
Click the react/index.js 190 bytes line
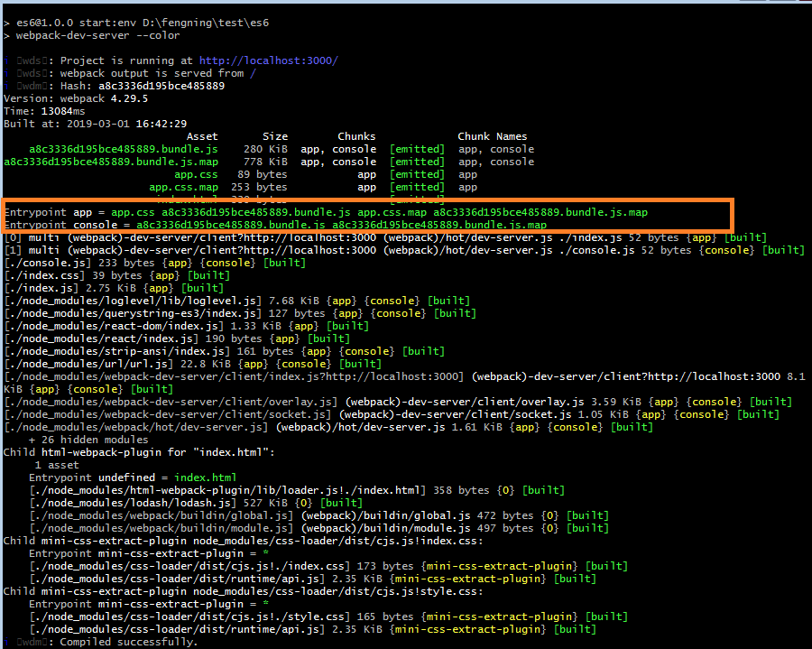tap(177, 338)
